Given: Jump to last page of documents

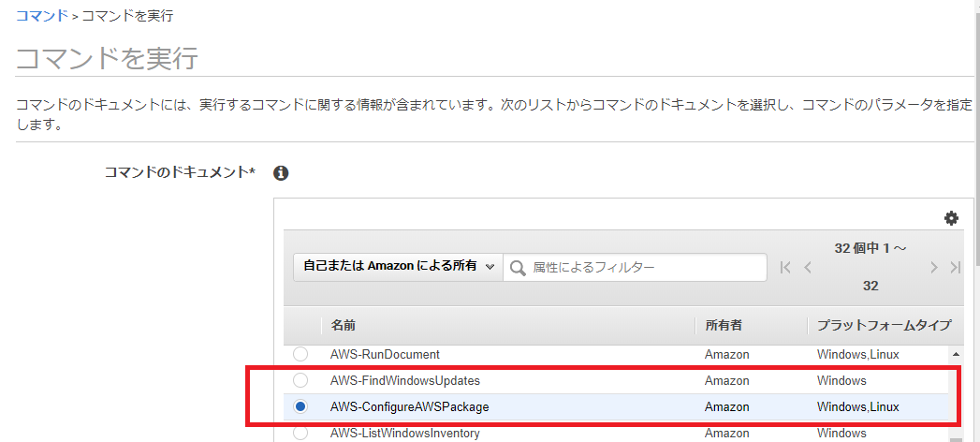Looking at the screenshot, I should [x=955, y=268].
